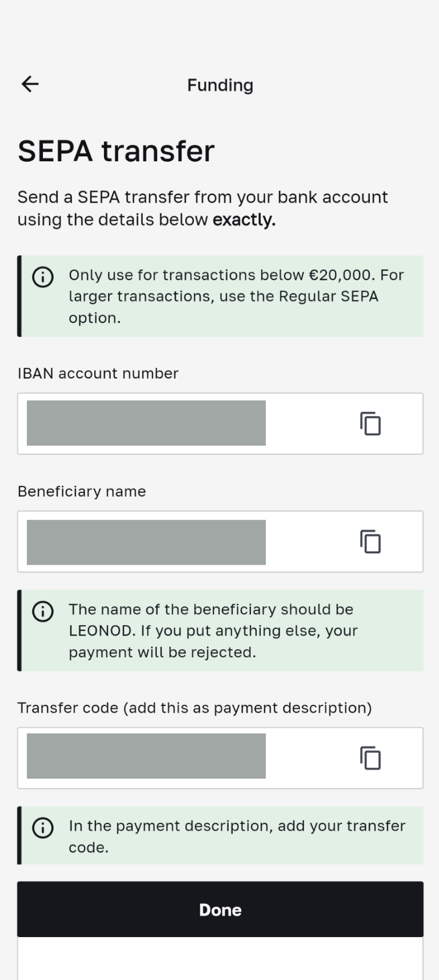Image resolution: width=439 pixels, height=980 pixels.
Task: Tap info icon beside LEONOD beneficiary notice
Action: [x=43, y=611]
